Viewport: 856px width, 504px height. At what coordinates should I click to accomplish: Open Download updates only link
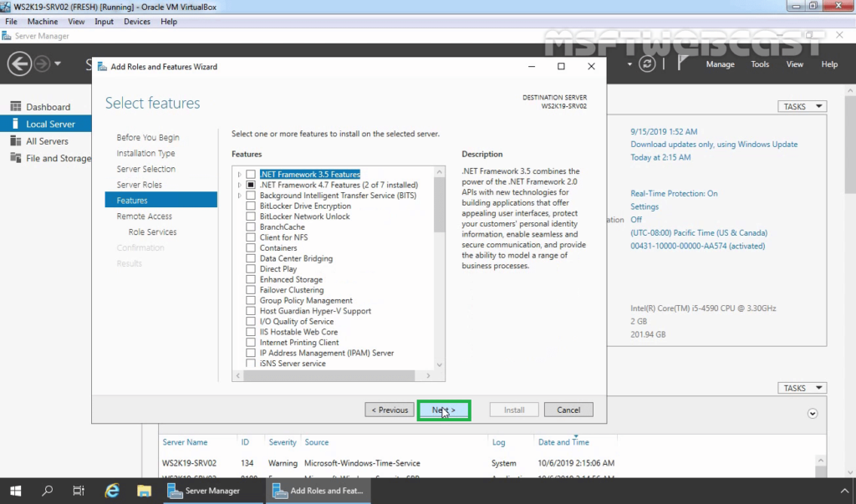point(714,144)
